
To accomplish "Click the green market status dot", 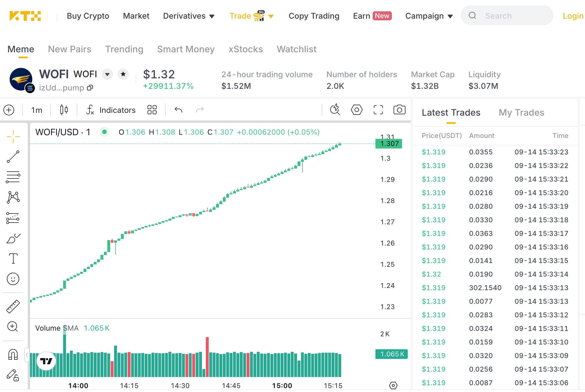I will tap(104, 132).
